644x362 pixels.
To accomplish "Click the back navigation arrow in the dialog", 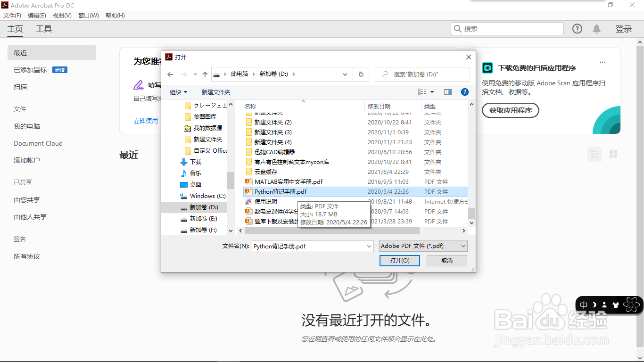I will point(170,74).
